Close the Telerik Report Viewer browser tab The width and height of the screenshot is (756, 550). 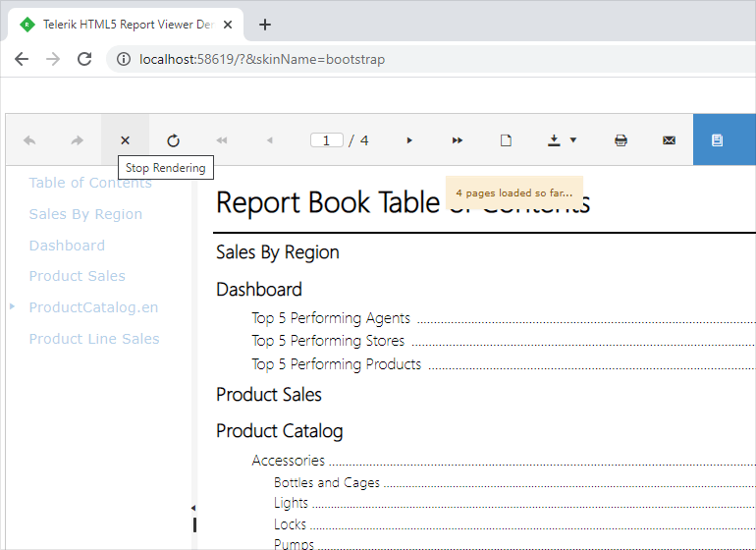coord(228,25)
